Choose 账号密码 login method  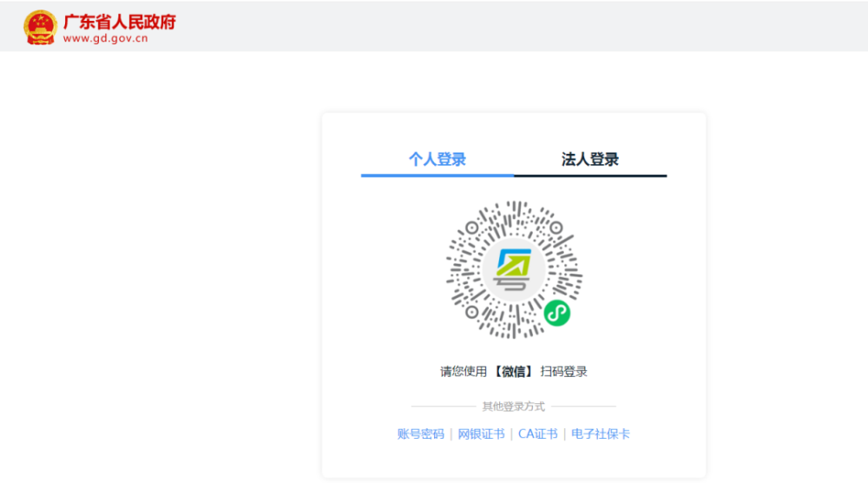[x=421, y=433]
